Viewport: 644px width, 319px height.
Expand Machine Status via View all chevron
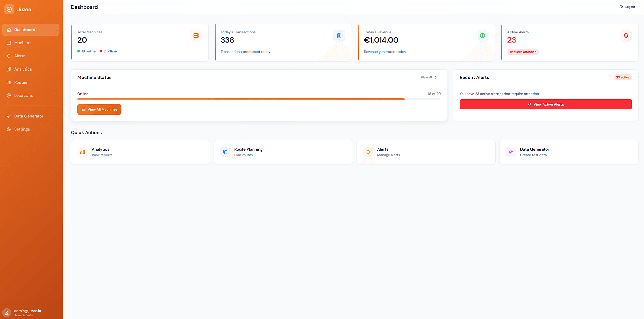click(435, 77)
